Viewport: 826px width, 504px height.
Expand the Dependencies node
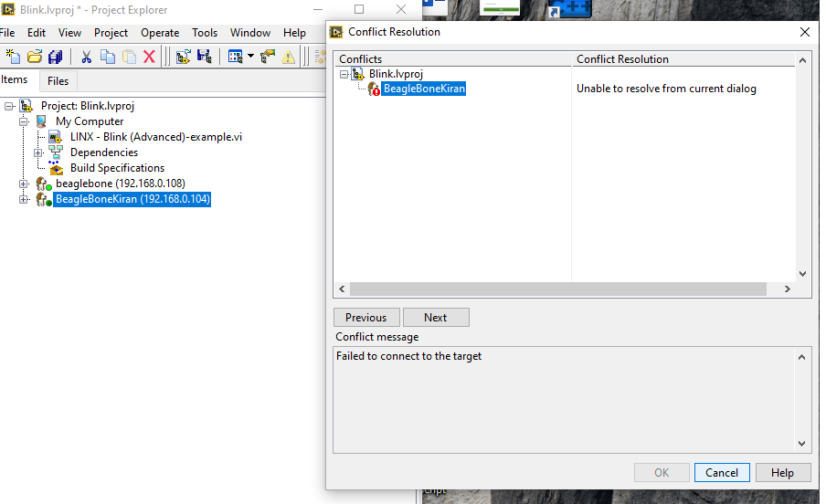pos(38,152)
